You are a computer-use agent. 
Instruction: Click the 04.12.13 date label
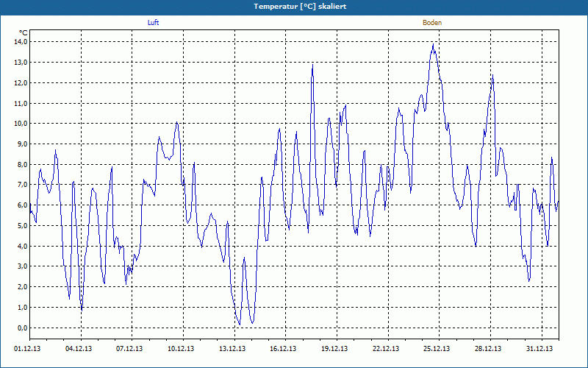[79, 348]
